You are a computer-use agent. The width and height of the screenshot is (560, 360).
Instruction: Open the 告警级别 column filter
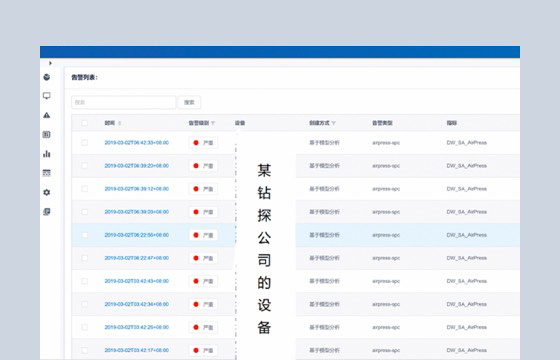[x=213, y=123]
